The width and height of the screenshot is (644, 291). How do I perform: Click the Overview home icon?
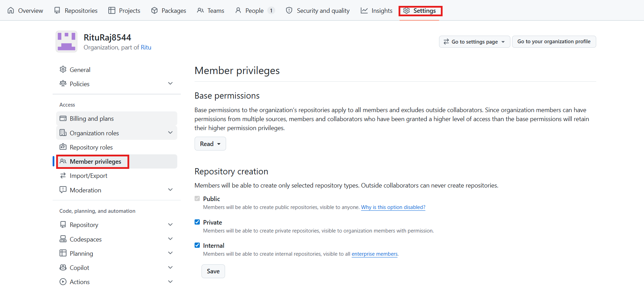pyautogui.click(x=11, y=10)
